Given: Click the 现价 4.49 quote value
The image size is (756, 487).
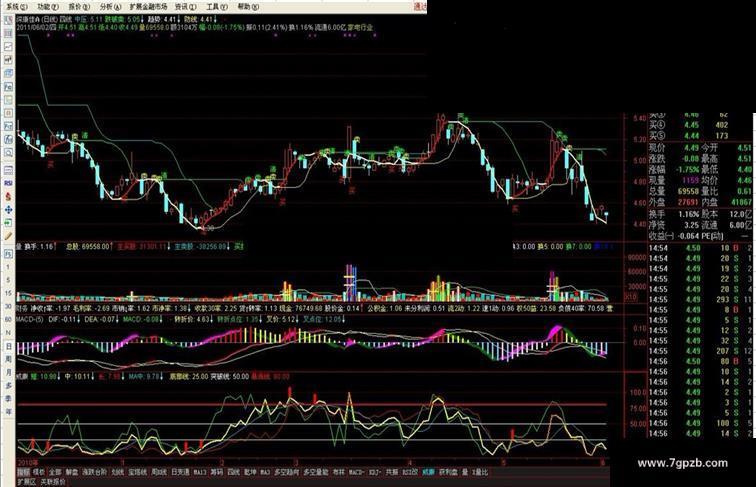Looking at the screenshot, I should 691,148.
